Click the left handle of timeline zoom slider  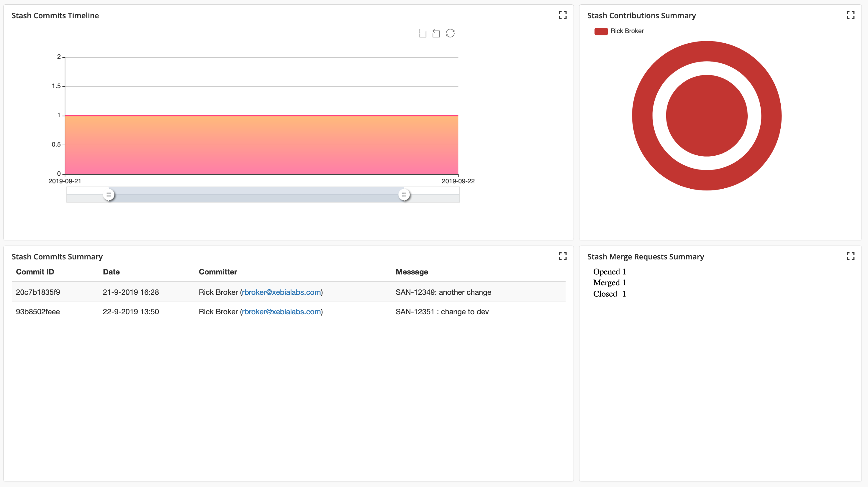(109, 195)
